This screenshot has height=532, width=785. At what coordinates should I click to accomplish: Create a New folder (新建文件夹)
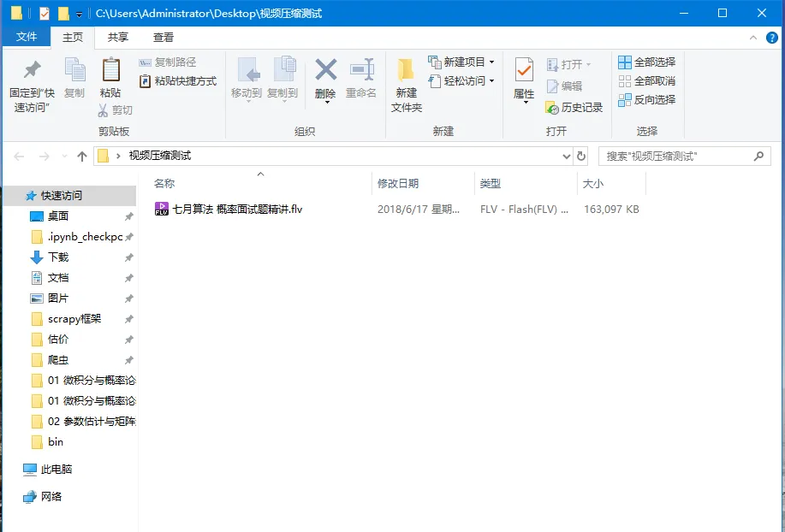(406, 85)
